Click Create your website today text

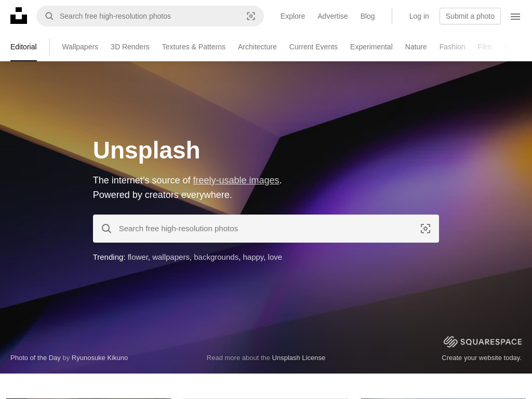tap(482, 357)
